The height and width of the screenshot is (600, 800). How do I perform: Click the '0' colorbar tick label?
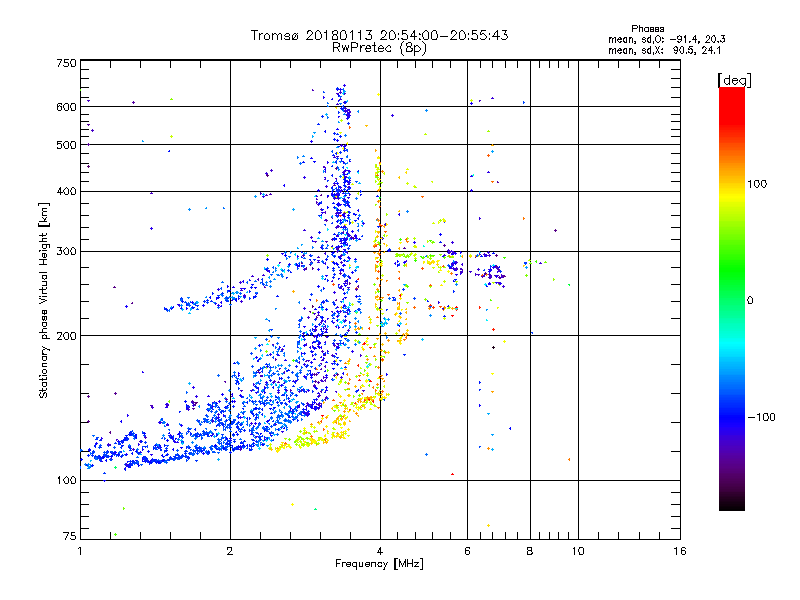(750, 301)
